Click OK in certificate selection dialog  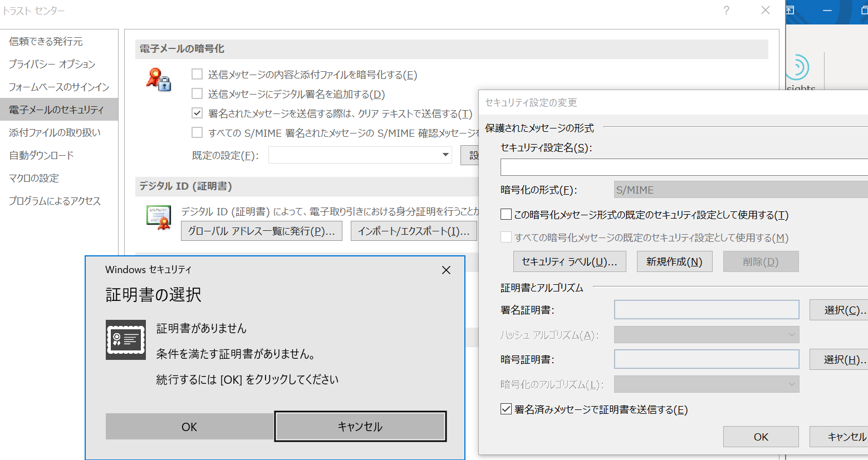click(x=189, y=427)
